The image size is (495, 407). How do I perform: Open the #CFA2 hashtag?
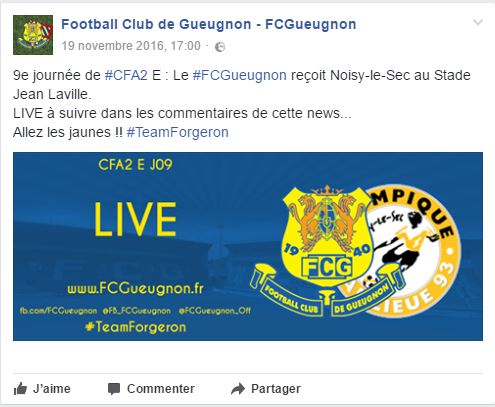click(x=126, y=75)
